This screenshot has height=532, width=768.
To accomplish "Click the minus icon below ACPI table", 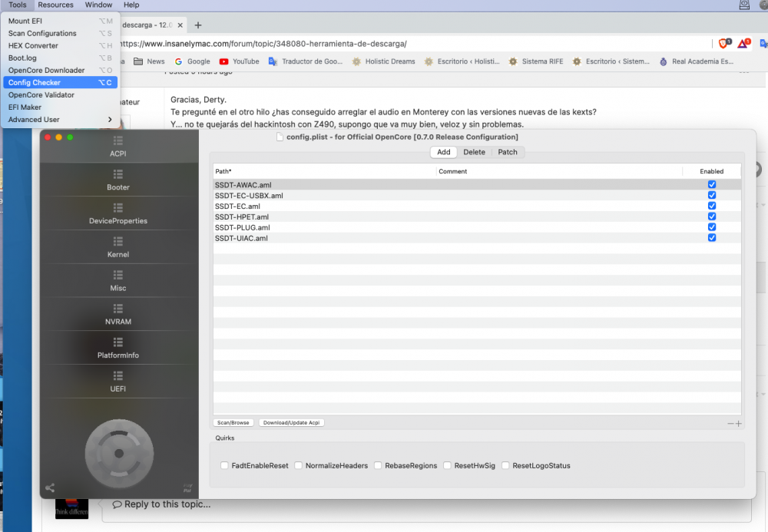I will point(731,423).
